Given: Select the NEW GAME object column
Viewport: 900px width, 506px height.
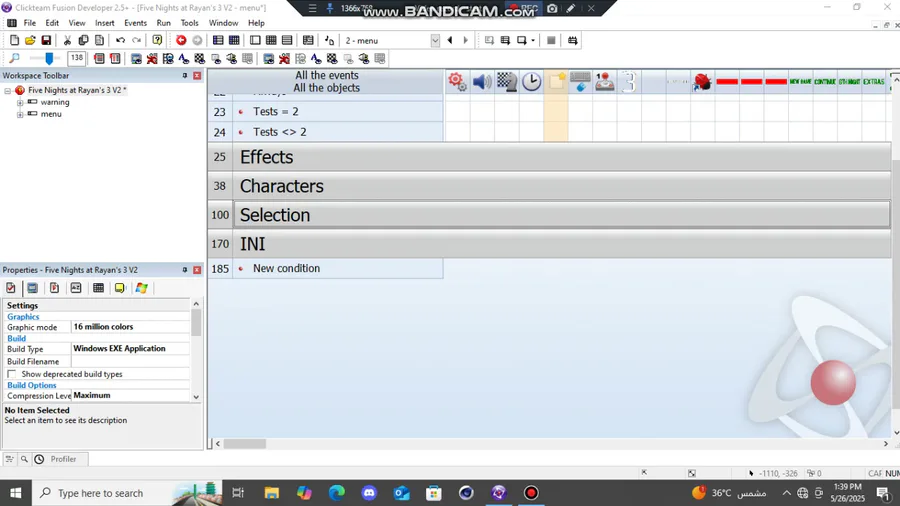Looking at the screenshot, I should pos(800,81).
